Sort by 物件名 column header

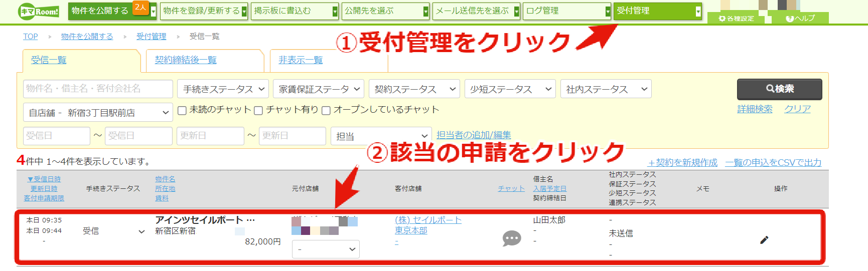coord(165,179)
